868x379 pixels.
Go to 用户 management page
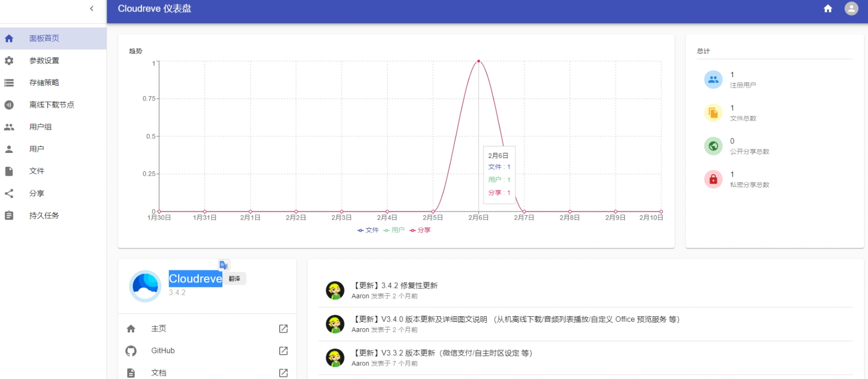[36, 149]
